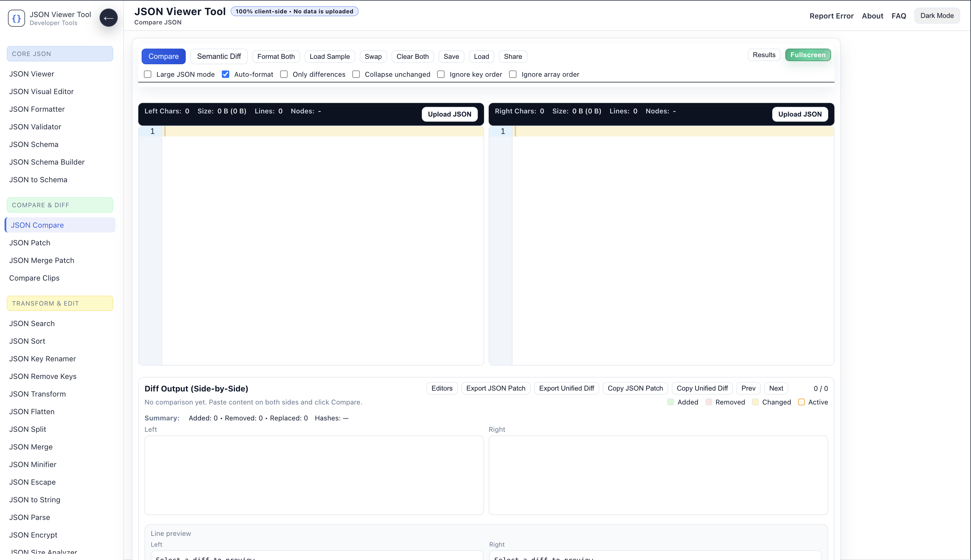Screen dimensions: 971x560
Task: Run the Compare action
Action: [164, 56]
